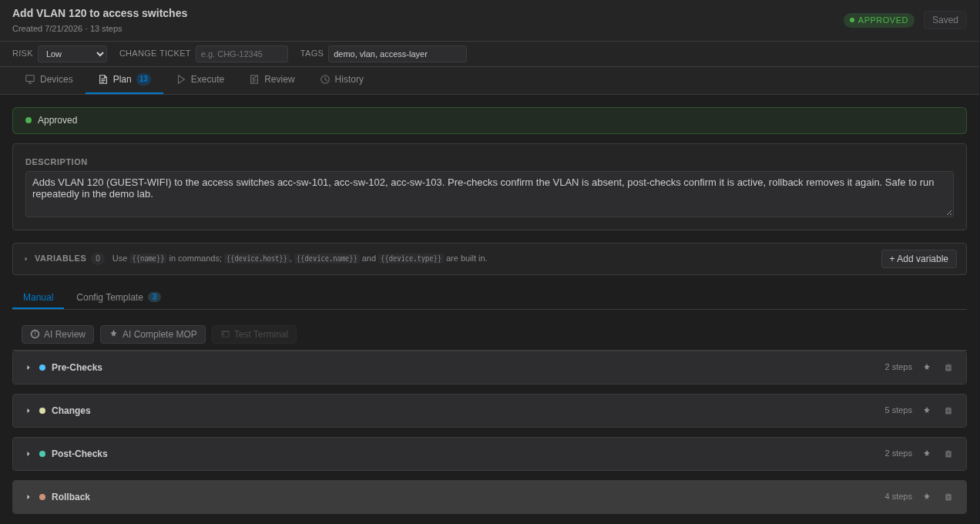This screenshot has height=524, width=980.
Task: Click the {{device.type}} variable hint
Action: click(x=411, y=259)
